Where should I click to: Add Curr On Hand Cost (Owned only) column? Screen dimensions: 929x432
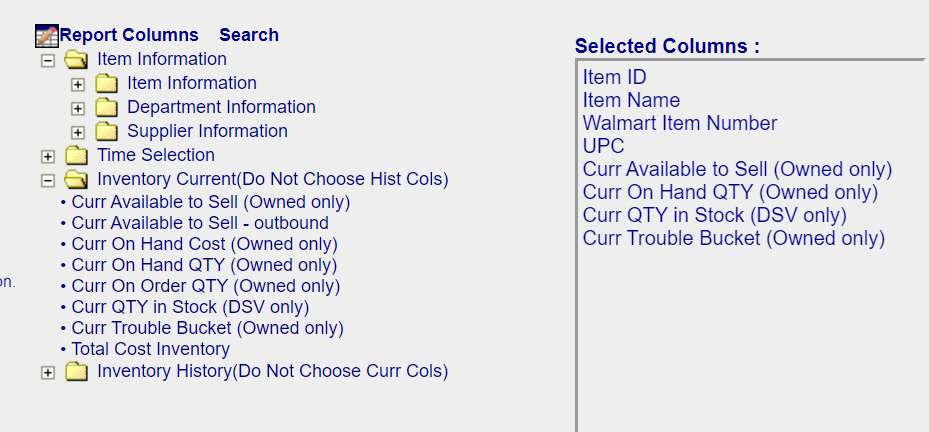[x=204, y=244]
